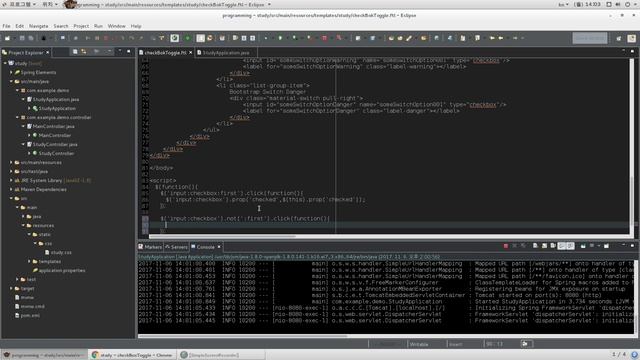Image resolution: width=640 pixels, height=360 pixels.
Task: Expand Maven Dependencies node
Action: click(x=11, y=189)
